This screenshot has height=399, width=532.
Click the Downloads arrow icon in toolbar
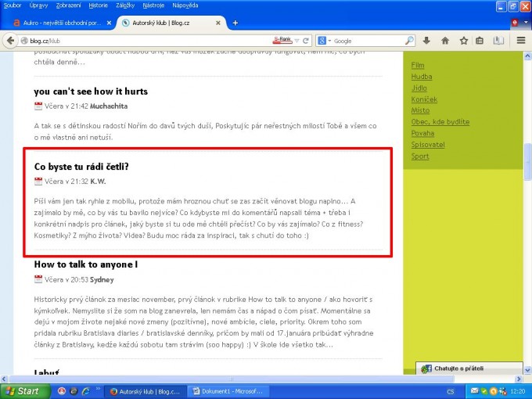(426, 41)
